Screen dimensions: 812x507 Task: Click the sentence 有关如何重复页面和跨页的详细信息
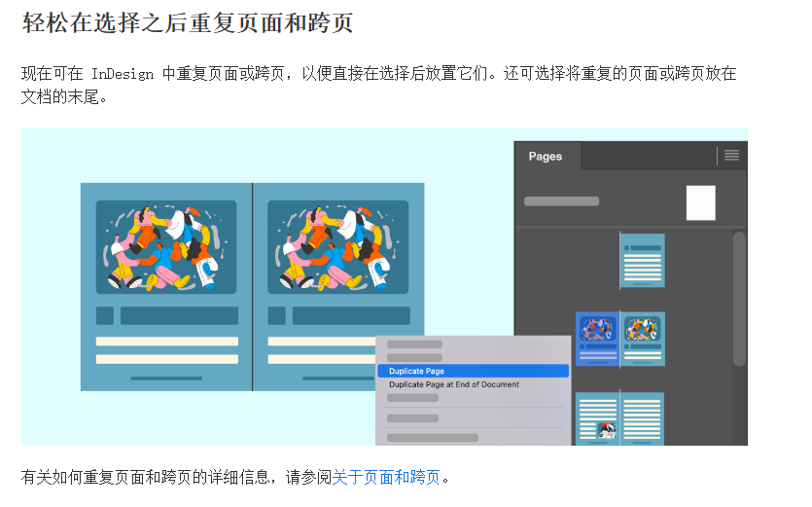145,477
